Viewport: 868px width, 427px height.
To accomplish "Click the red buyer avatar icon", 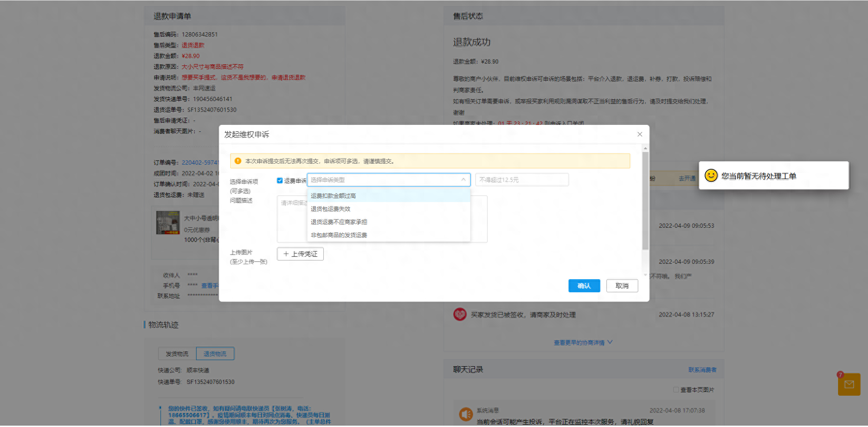I will [460, 314].
